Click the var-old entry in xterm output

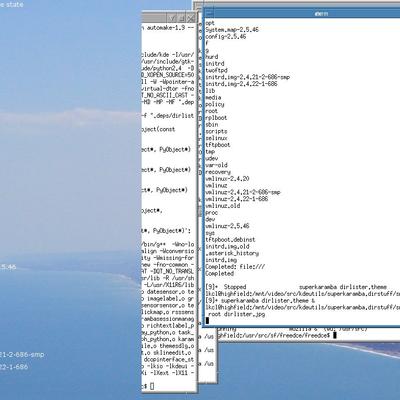point(216,165)
